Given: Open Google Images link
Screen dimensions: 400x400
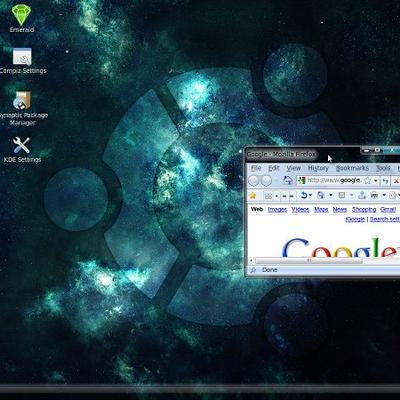Looking at the screenshot, I should point(277,209).
